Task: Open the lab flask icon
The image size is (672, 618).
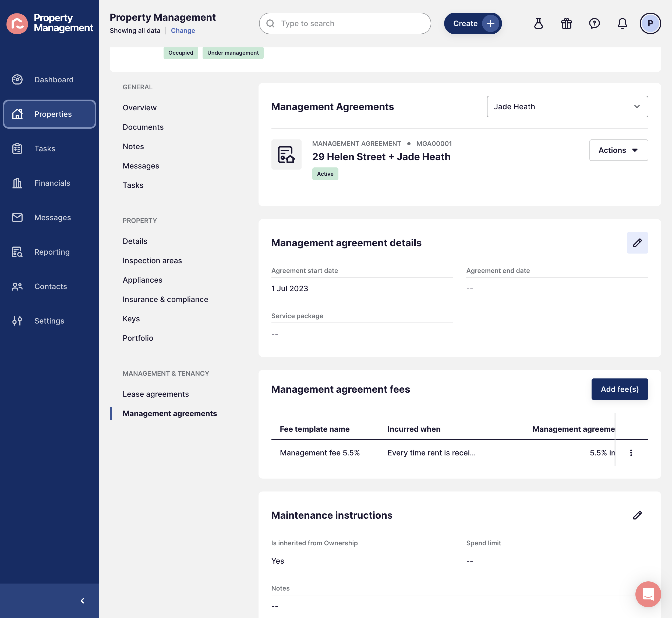Action: (539, 23)
